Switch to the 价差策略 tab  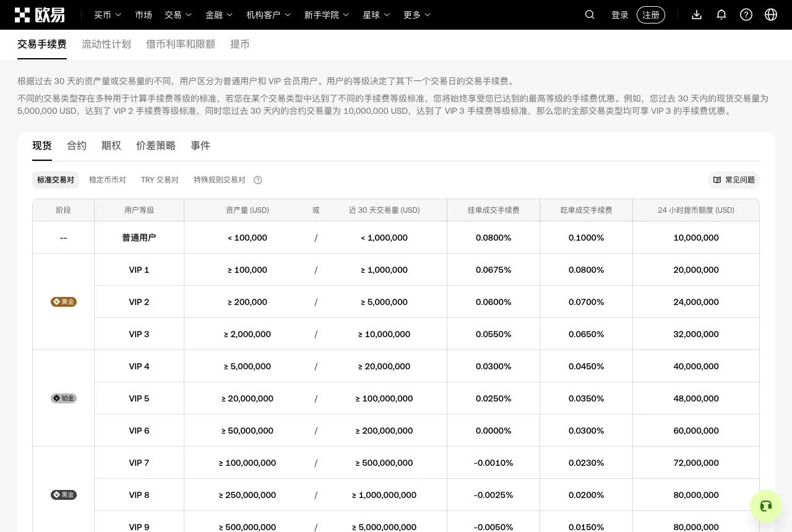156,145
